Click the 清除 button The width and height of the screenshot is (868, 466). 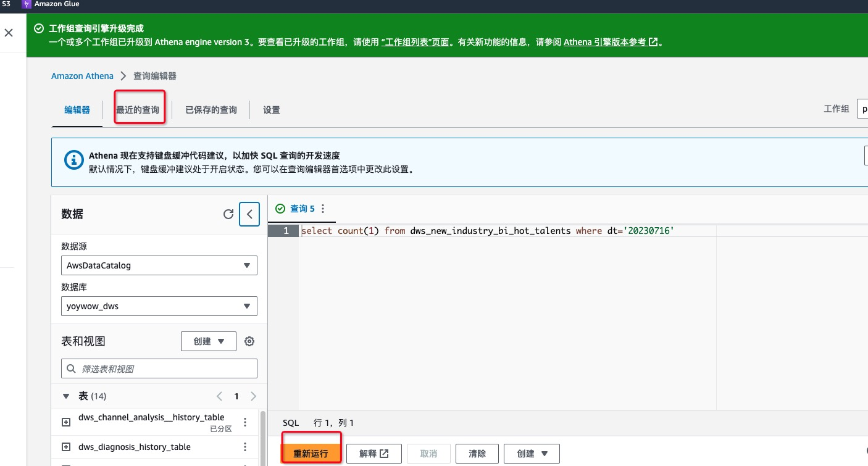pyautogui.click(x=477, y=454)
